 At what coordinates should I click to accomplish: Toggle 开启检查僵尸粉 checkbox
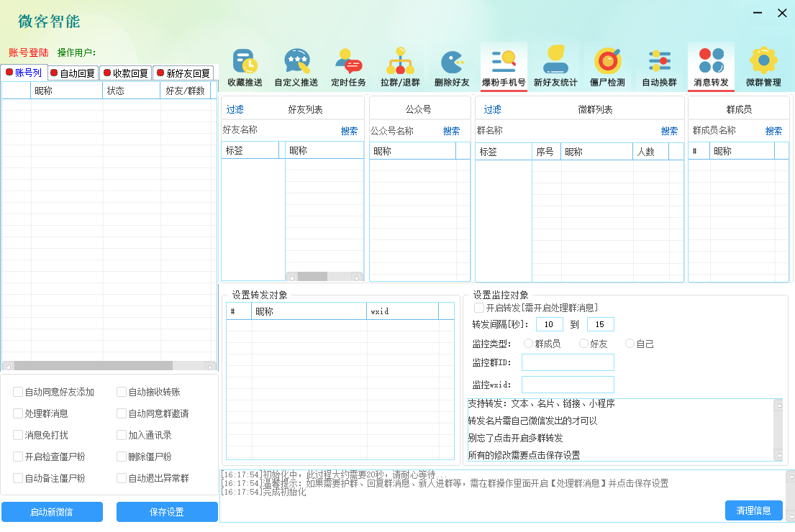(18, 457)
